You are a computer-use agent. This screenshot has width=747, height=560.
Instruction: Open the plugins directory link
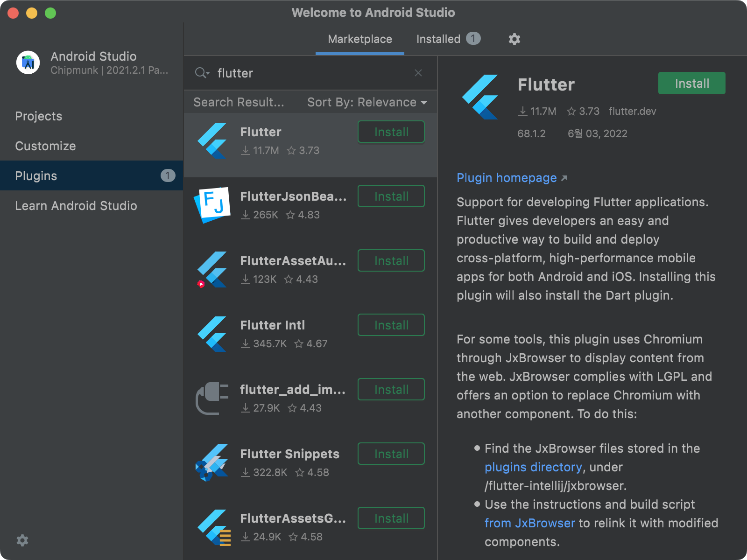(533, 467)
